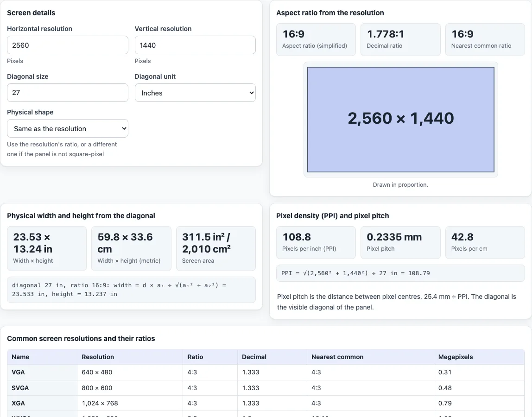
Task: Select the 0.79 megapixels cell
Action: [x=479, y=403]
